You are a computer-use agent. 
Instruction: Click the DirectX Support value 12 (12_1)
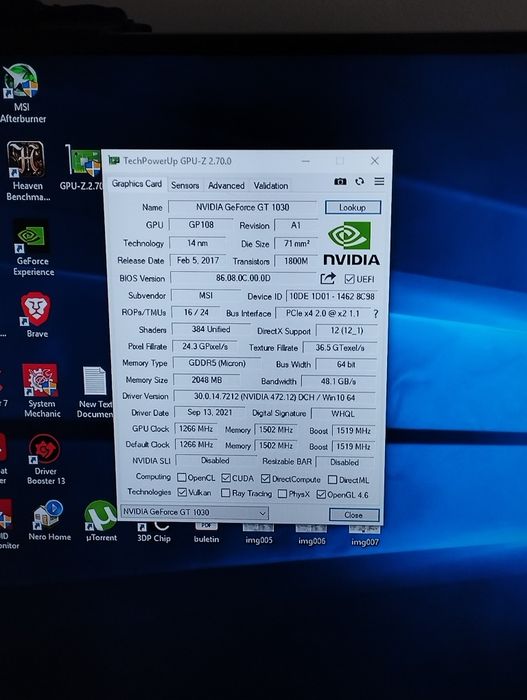click(x=347, y=330)
